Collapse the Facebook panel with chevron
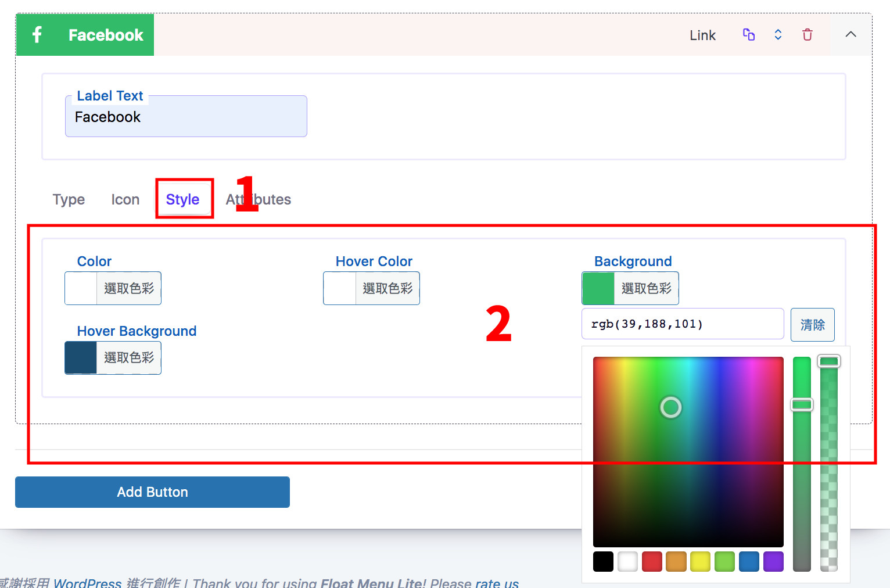Image resolution: width=890 pixels, height=588 pixels. click(x=850, y=34)
